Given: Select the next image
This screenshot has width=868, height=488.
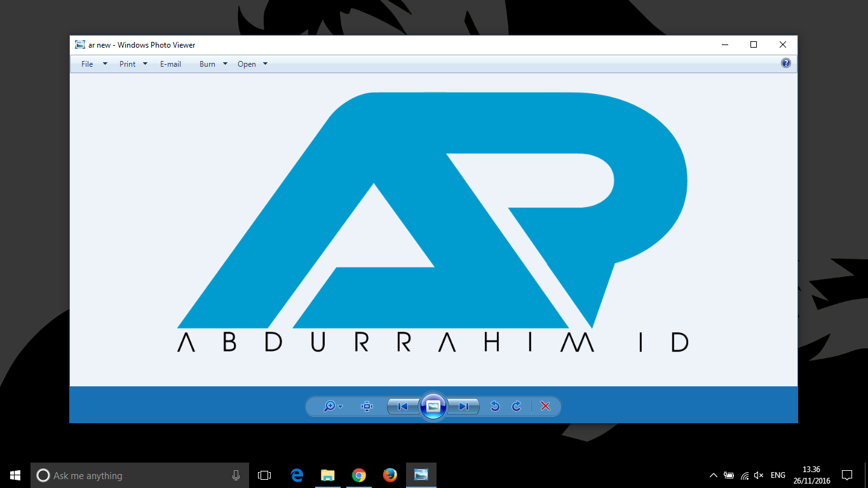Looking at the screenshot, I should pyautogui.click(x=464, y=406).
